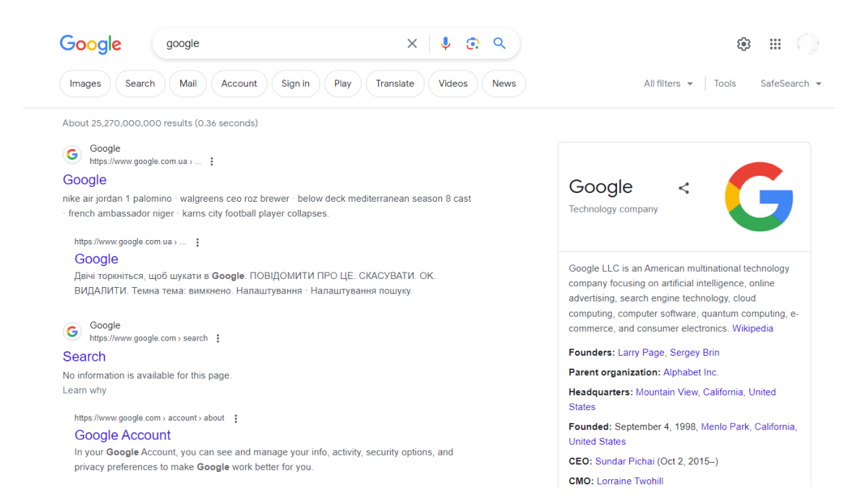The image size is (868, 501).
Task: Open the Sundar Pichai CEO link
Action: (x=625, y=461)
